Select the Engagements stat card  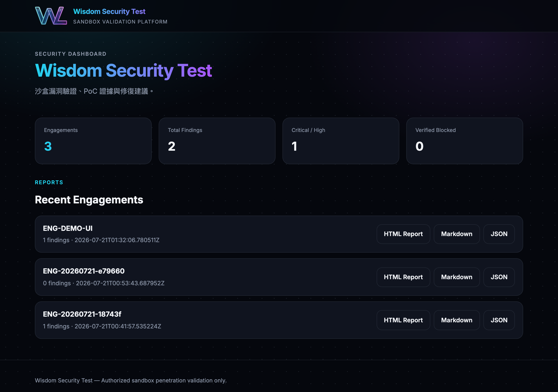coord(93,141)
